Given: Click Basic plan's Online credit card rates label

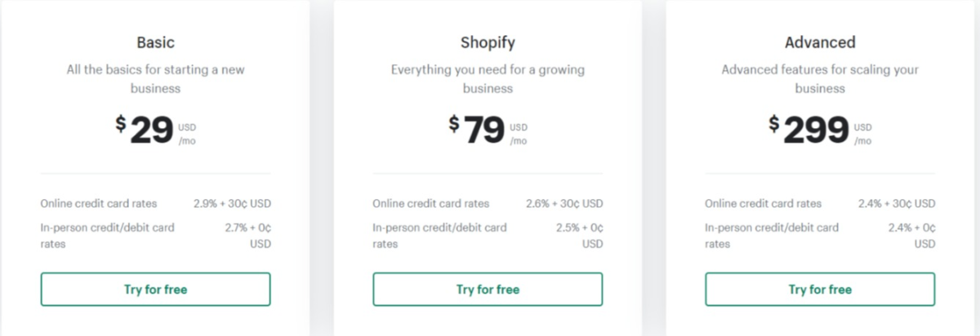Looking at the screenshot, I should (99, 203).
